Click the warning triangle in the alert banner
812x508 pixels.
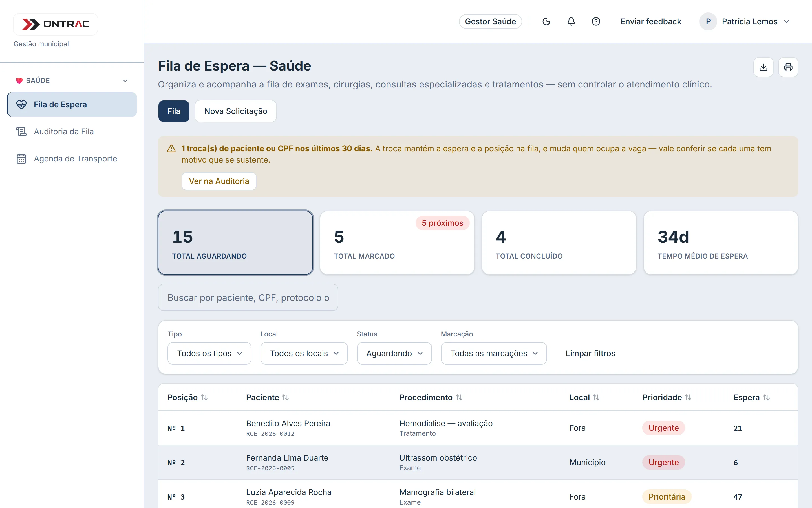pos(171,148)
